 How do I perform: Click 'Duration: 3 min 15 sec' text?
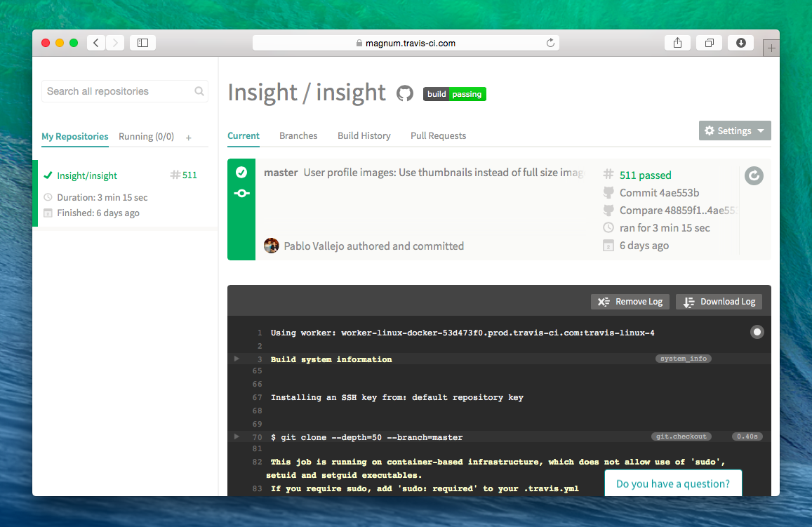coord(102,197)
